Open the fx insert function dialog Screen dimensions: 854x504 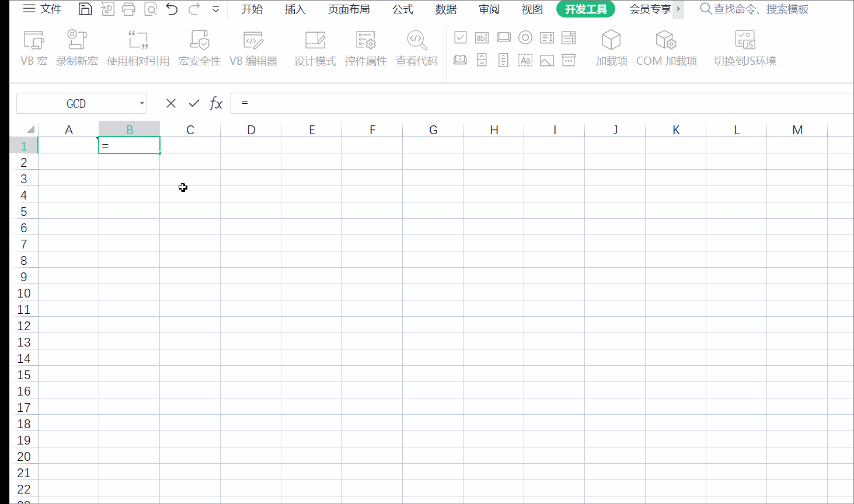point(217,103)
